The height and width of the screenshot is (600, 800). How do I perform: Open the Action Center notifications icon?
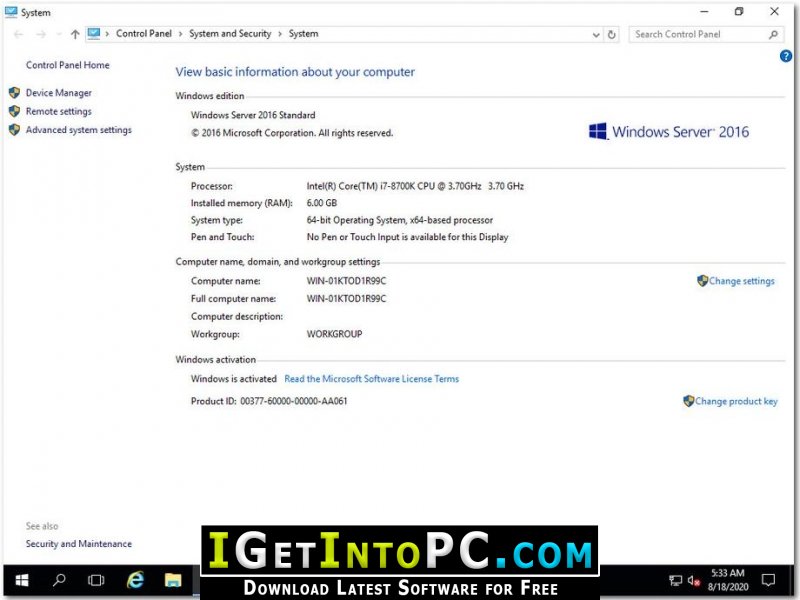click(x=768, y=580)
